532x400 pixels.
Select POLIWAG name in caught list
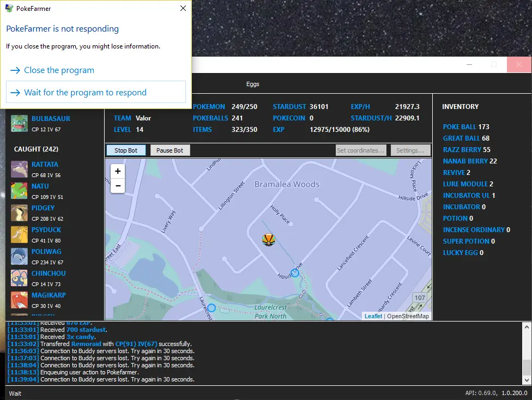click(46, 251)
